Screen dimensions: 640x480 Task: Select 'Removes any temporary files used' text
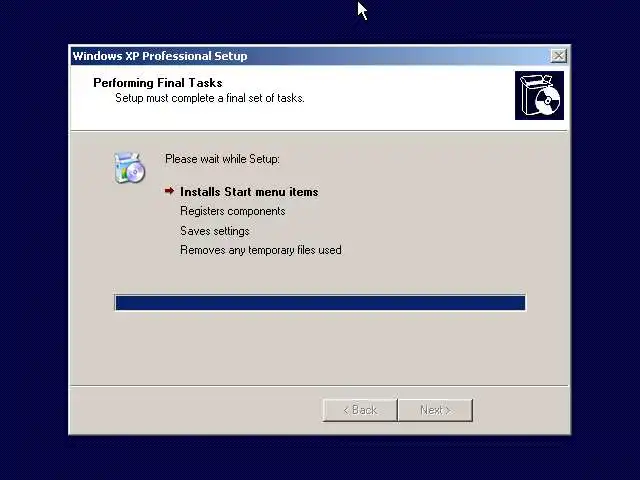coord(261,250)
